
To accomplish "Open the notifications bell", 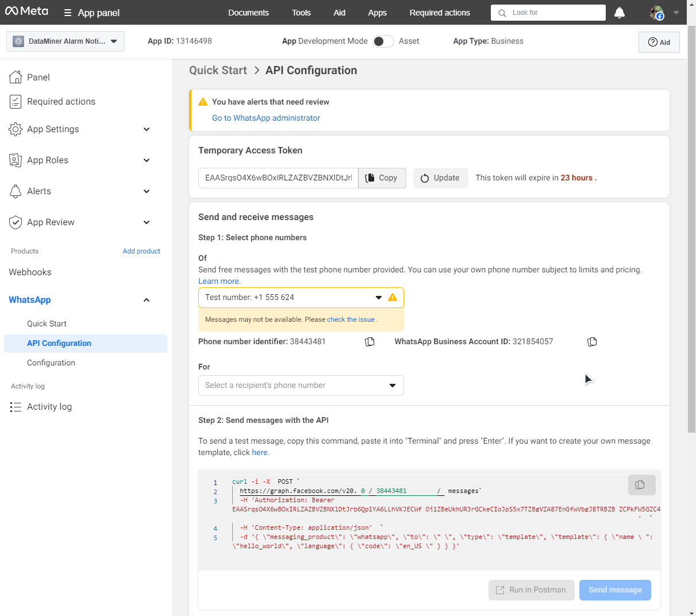I will [x=620, y=13].
